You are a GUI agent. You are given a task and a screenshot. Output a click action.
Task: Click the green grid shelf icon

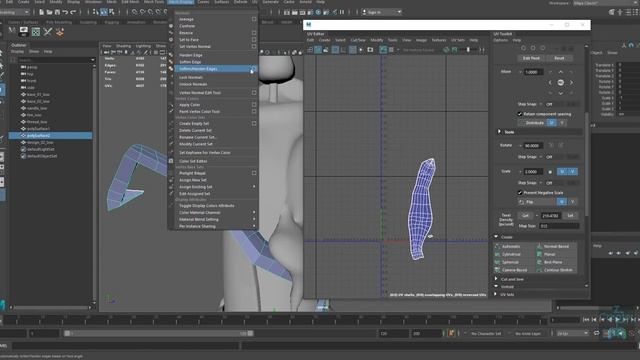point(36,31)
